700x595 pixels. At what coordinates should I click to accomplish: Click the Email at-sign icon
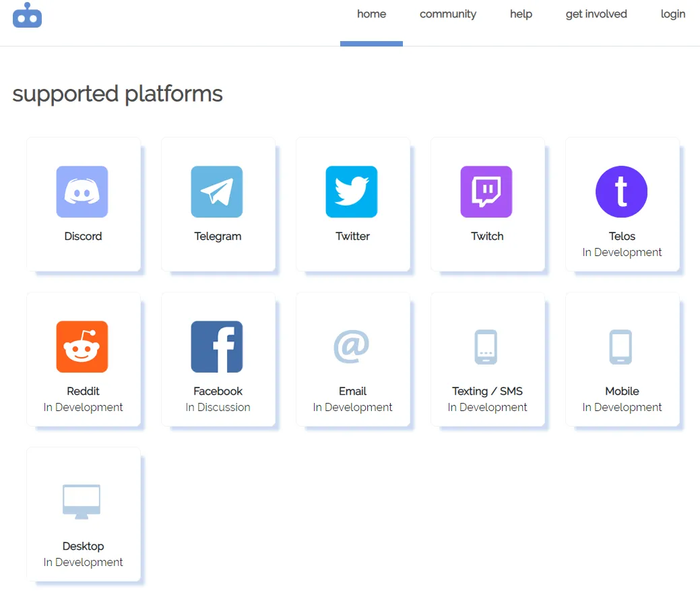click(352, 346)
